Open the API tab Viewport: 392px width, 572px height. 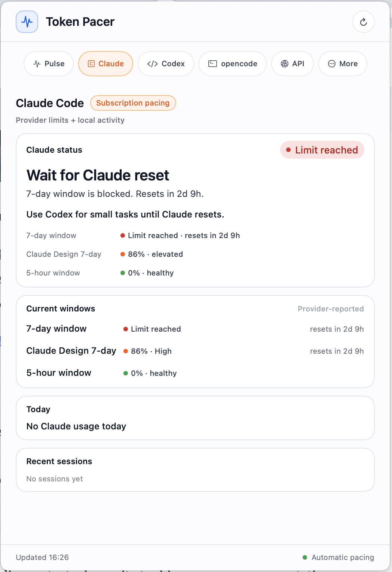coord(293,64)
